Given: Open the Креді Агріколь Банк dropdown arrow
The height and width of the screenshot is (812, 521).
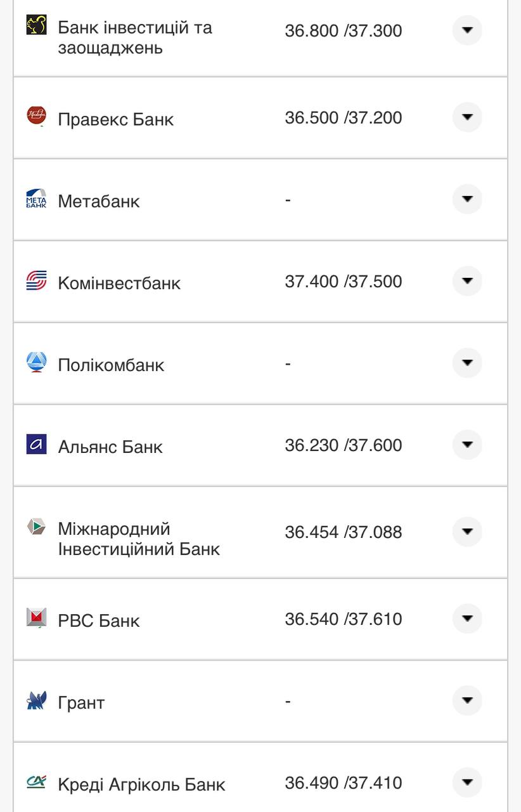Looking at the screenshot, I should pyautogui.click(x=467, y=782).
